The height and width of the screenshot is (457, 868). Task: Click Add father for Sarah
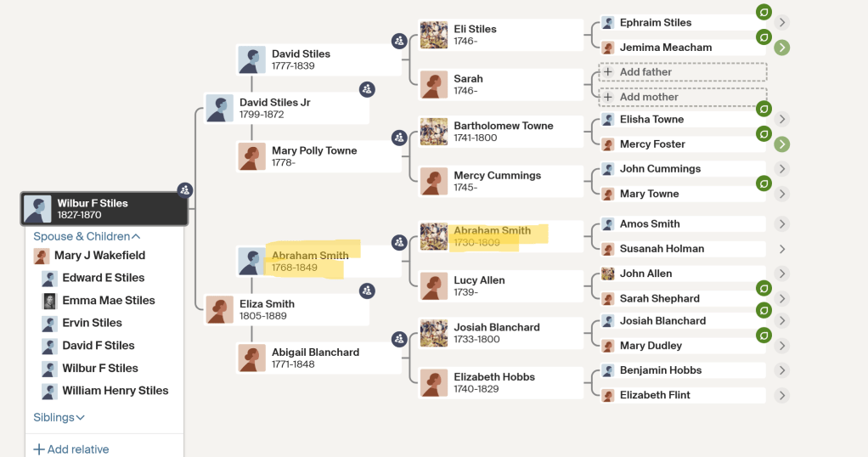click(x=682, y=72)
